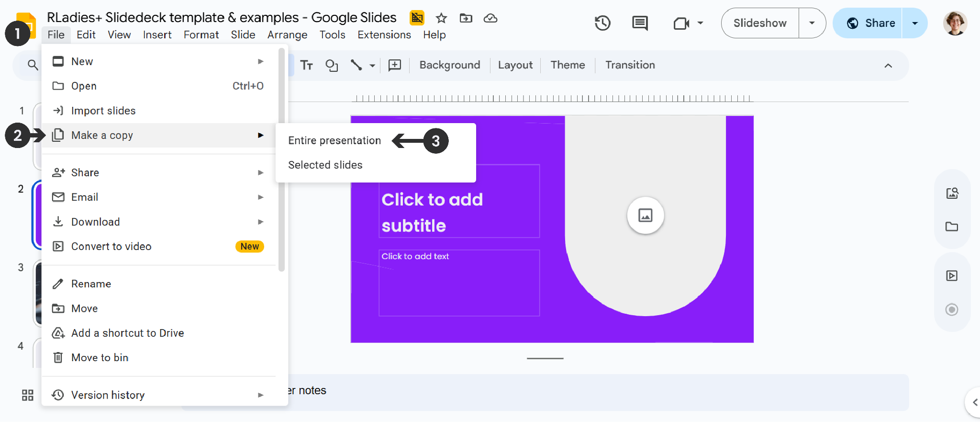Screen dimensions: 980x422
Task: Choose New in the File menu
Action: (159, 61)
